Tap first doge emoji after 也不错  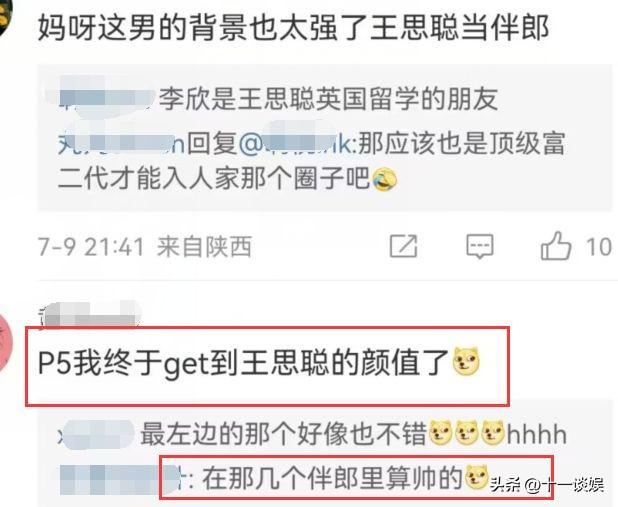pos(441,433)
